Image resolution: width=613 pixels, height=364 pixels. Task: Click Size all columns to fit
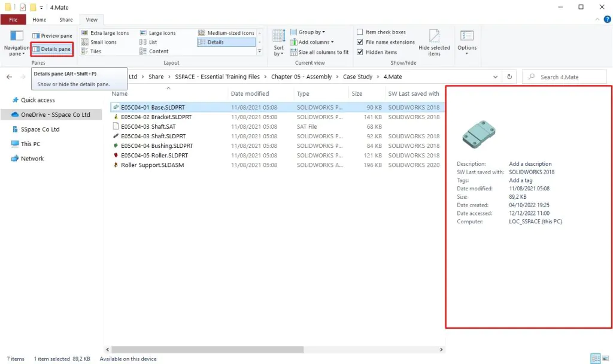[319, 52]
